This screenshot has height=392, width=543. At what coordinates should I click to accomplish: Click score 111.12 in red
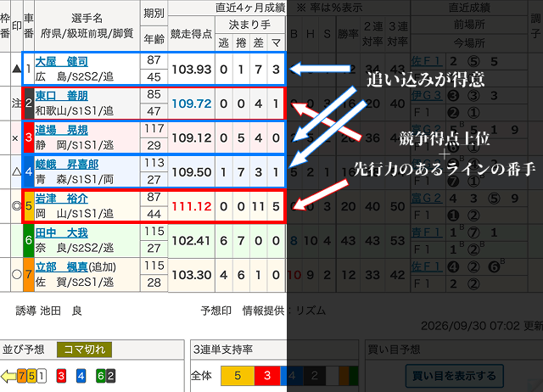192,206
